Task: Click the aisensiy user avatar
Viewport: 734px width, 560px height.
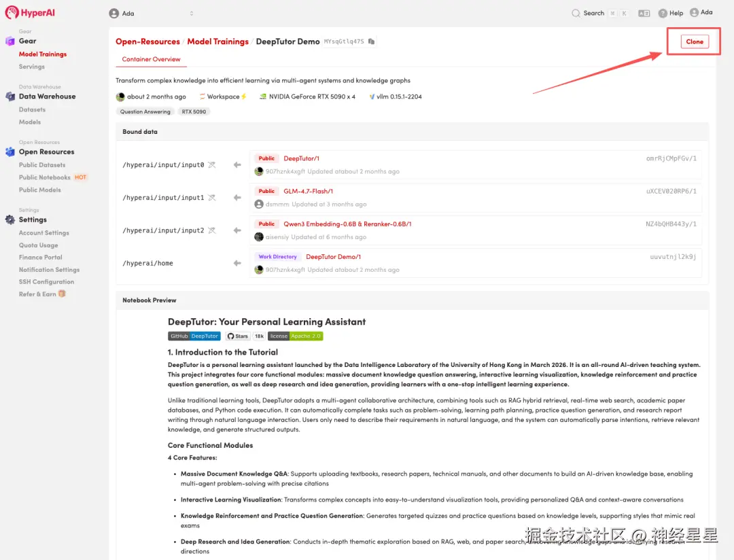Action: coord(259,237)
